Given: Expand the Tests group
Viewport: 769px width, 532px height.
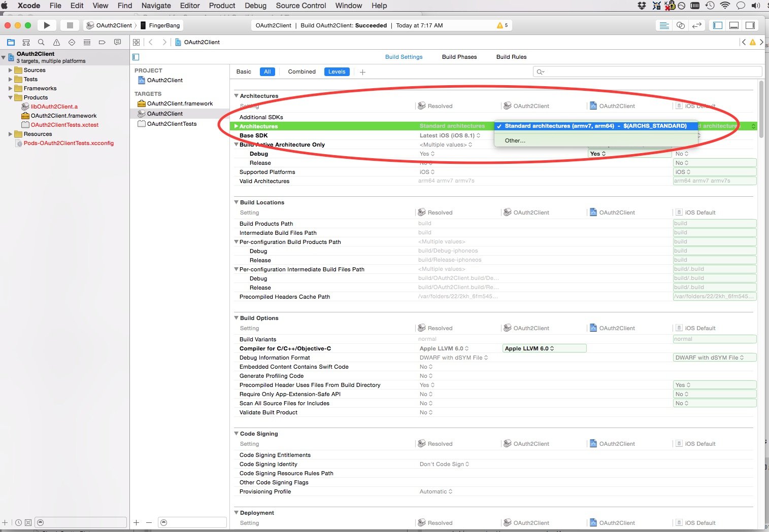Looking at the screenshot, I should 10,80.
